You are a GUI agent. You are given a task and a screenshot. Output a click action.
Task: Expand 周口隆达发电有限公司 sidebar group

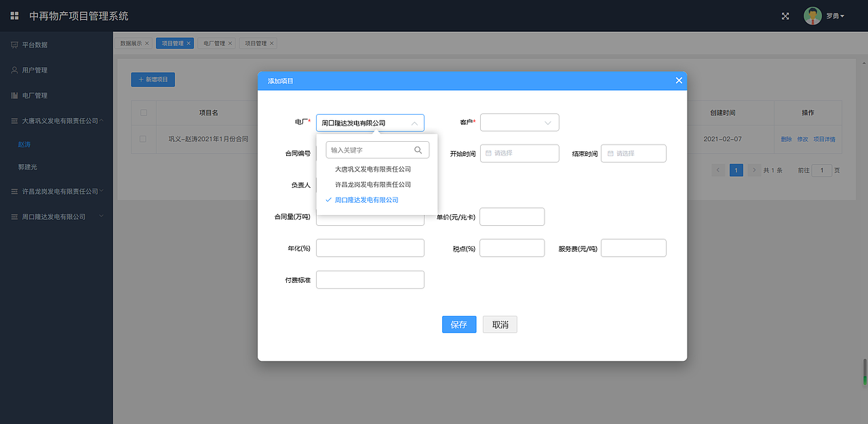56,216
